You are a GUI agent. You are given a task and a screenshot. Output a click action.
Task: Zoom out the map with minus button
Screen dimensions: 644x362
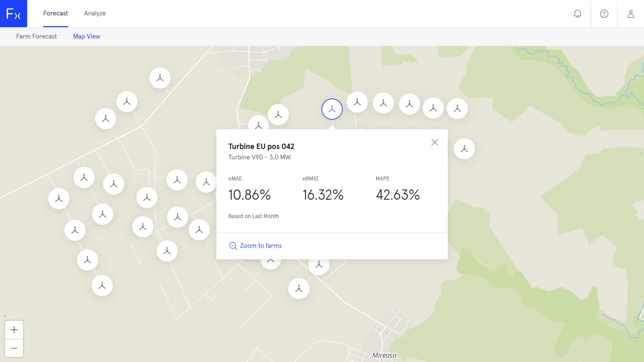[x=14, y=348]
